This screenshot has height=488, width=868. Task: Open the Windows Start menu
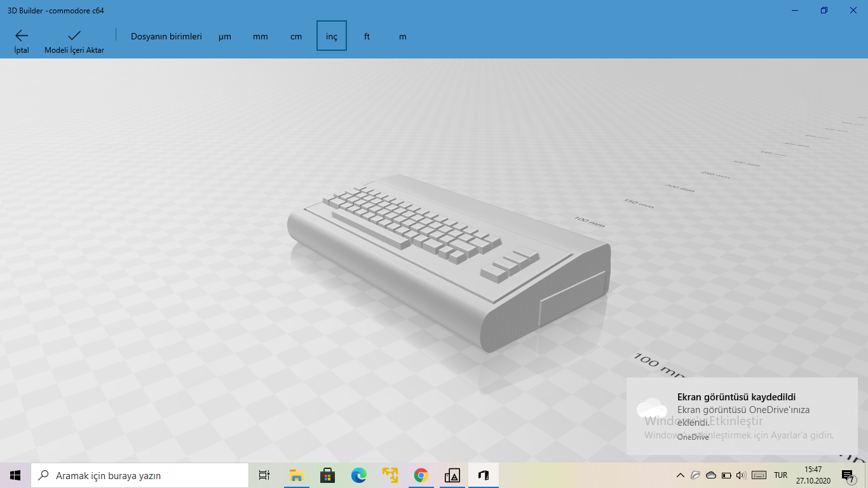(15, 475)
